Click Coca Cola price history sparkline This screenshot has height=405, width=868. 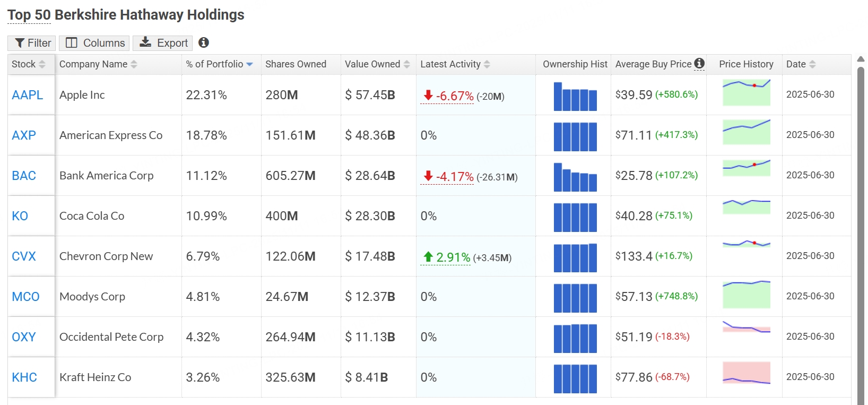click(747, 207)
